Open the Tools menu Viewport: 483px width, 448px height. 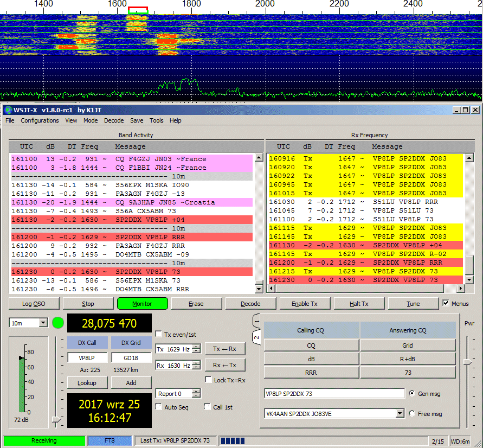coord(157,120)
